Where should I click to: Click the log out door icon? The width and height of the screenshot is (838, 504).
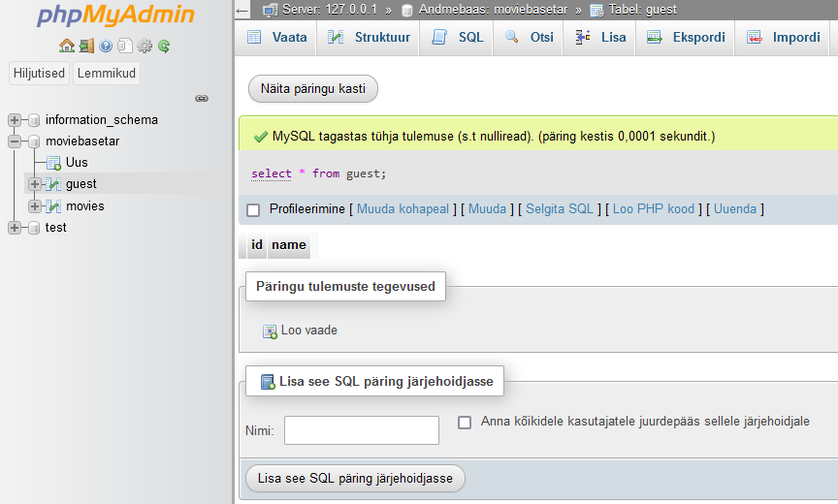tap(86, 46)
